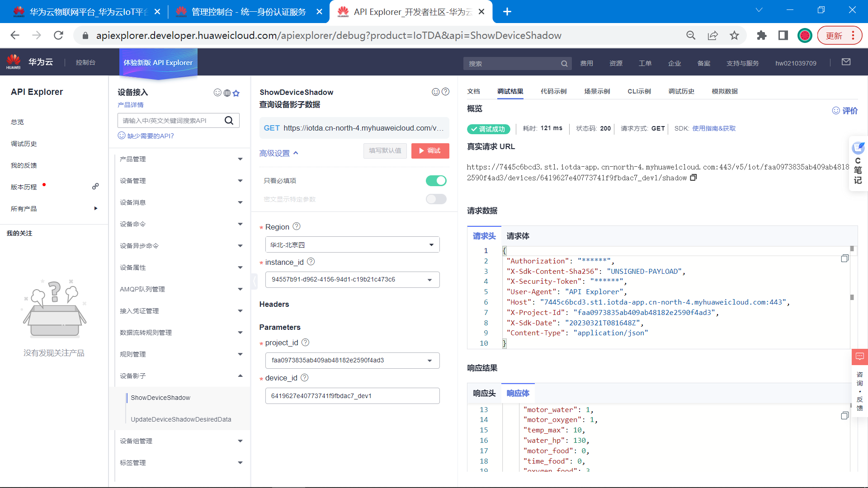This screenshot has width=868, height=488.
Task: Open the mail envelope icon in header
Action: [x=846, y=62]
